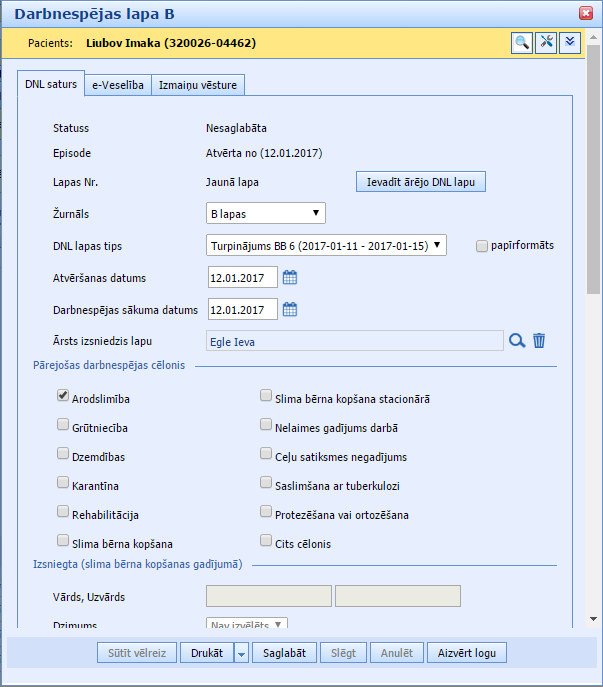Close the Darbnespējas lapa B dialog
The height and width of the screenshot is (687, 603).
coord(586,13)
